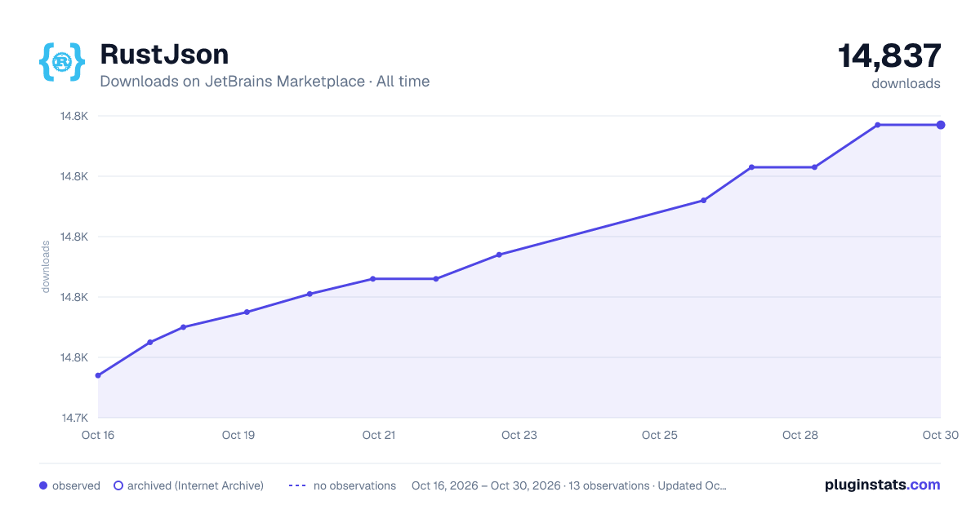The image size is (980, 514).
Task: Open the pluginstats.com link
Action: pyautogui.click(x=883, y=485)
